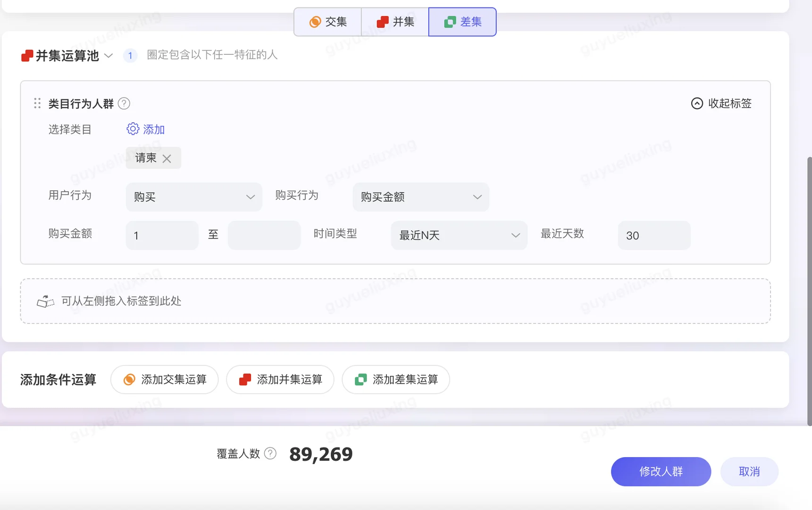Image resolution: width=812 pixels, height=510 pixels.
Task: Switch to the 交集 tab
Action: click(328, 22)
